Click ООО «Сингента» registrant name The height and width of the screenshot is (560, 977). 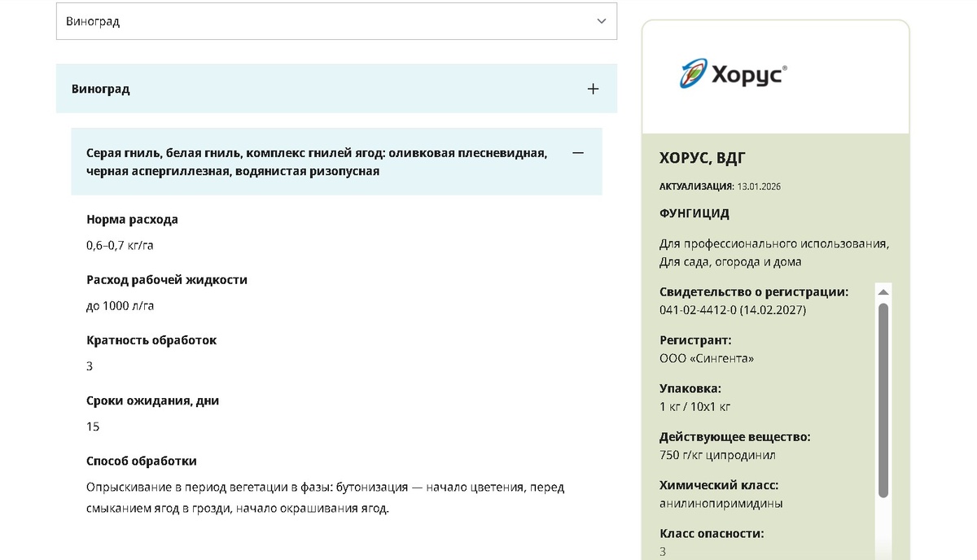coord(707,358)
